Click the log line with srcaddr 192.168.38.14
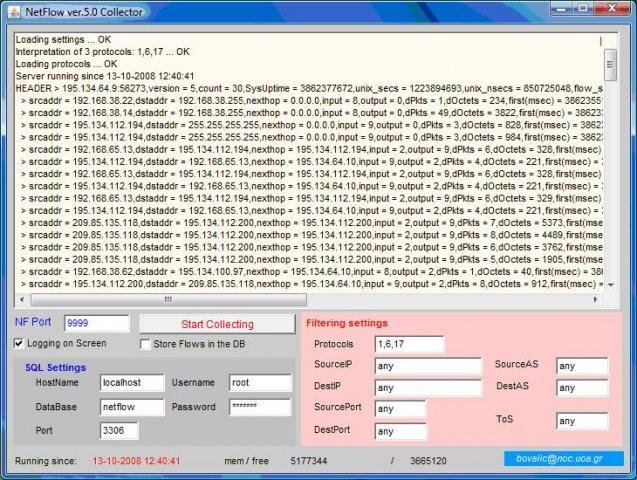The height and width of the screenshot is (480, 637). coord(311,112)
